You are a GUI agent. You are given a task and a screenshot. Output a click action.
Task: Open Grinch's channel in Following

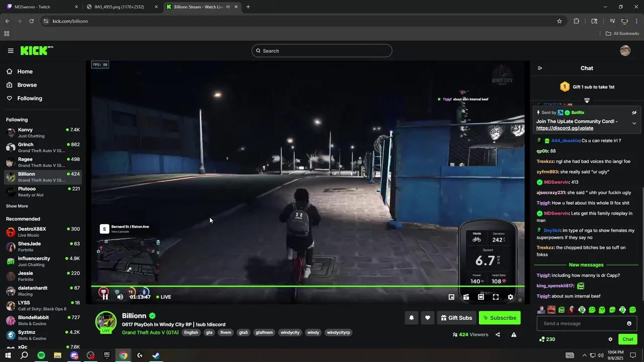click(x=43, y=147)
